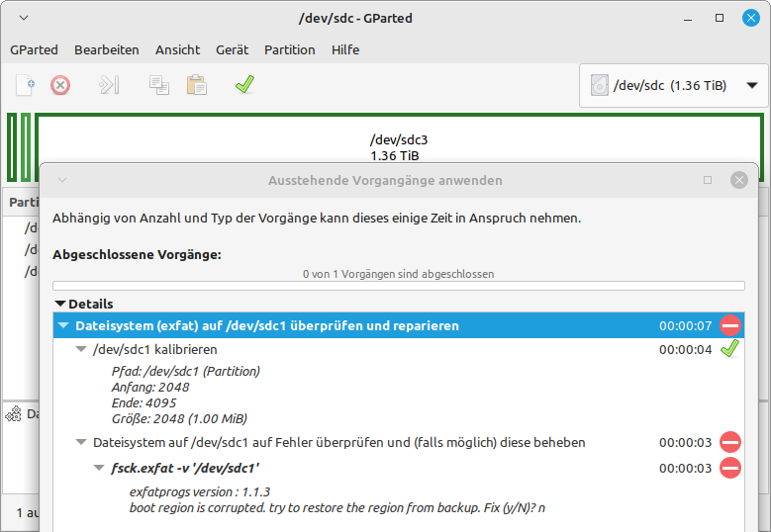Collapse the fsck.exfat -v '/dev/sdc1' command row
The image size is (771, 532).
point(99,468)
